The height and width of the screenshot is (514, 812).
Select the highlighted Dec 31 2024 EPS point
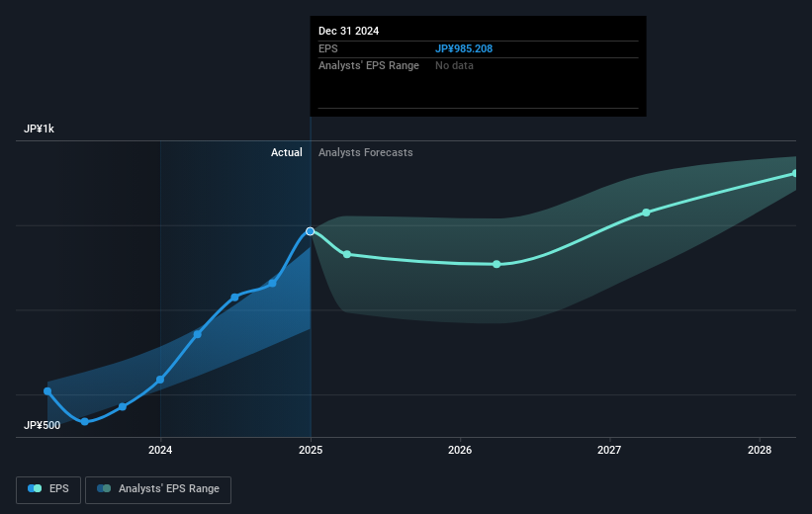[x=311, y=231]
